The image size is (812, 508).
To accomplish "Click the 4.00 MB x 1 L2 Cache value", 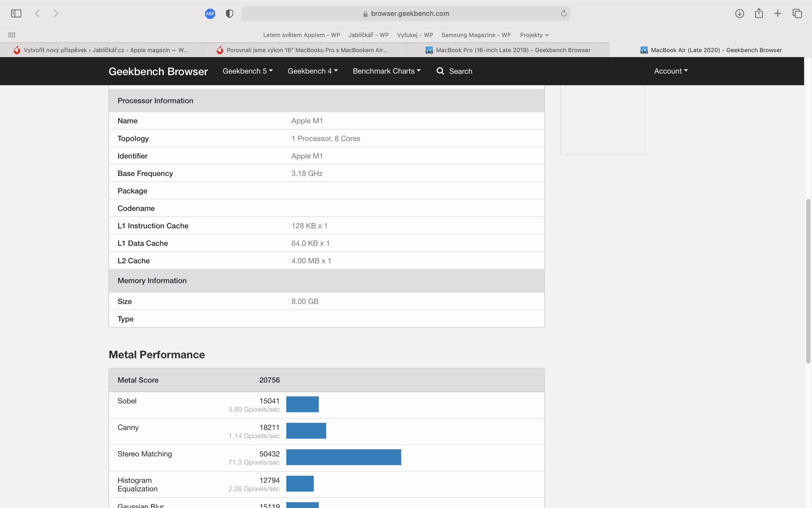I will click(311, 261).
